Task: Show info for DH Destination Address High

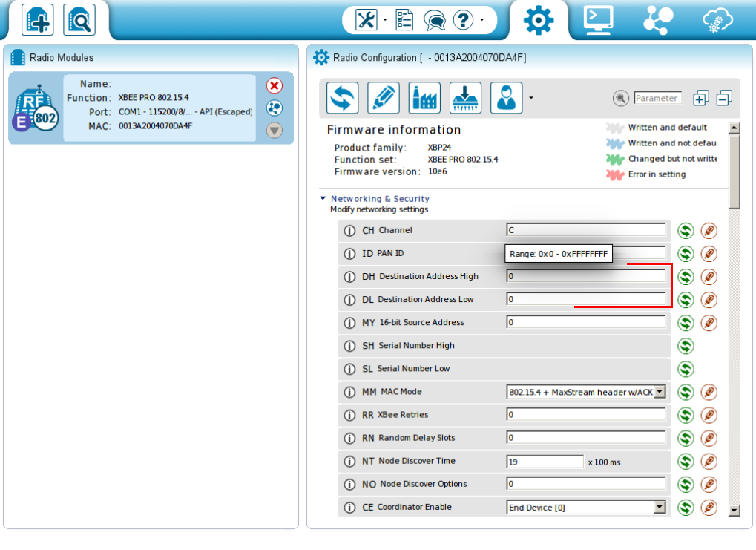Action: [349, 277]
